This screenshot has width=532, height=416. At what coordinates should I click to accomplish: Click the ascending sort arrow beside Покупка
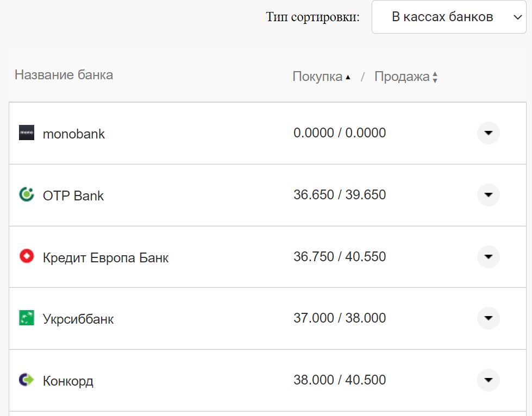(x=348, y=77)
